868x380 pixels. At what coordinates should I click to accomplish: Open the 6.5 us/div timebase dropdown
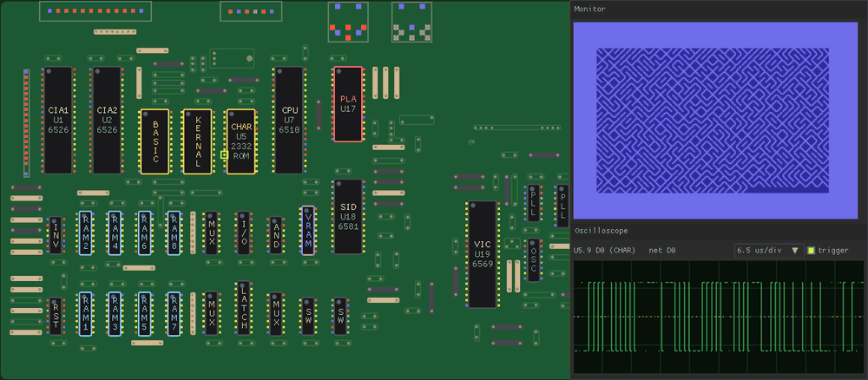click(x=769, y=251)
